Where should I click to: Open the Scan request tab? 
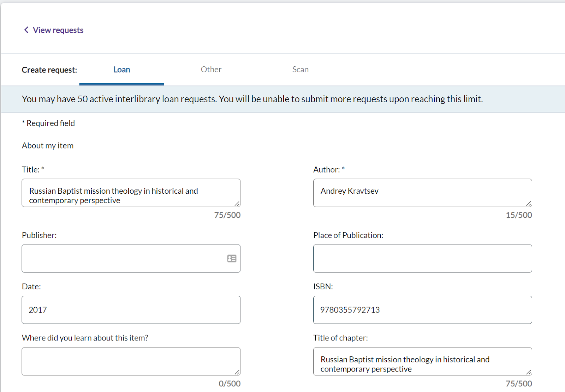[301, 70]
